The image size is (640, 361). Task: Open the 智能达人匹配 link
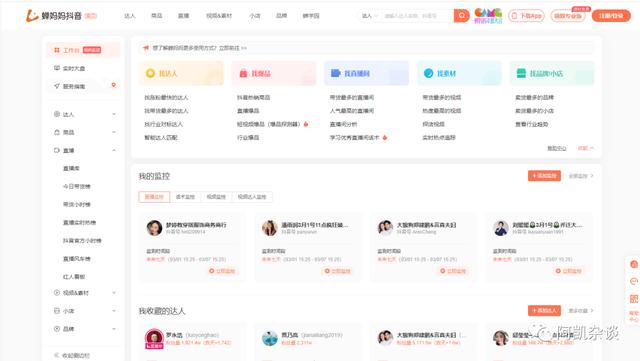click(x=161, y=138)
